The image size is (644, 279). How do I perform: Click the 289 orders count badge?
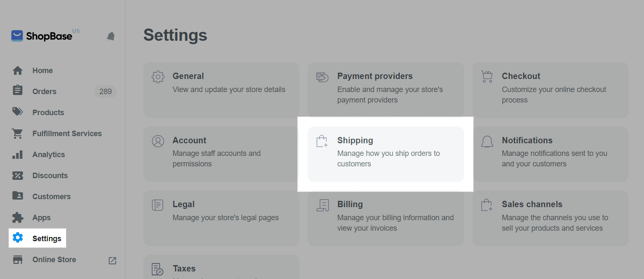pos(105,92)
